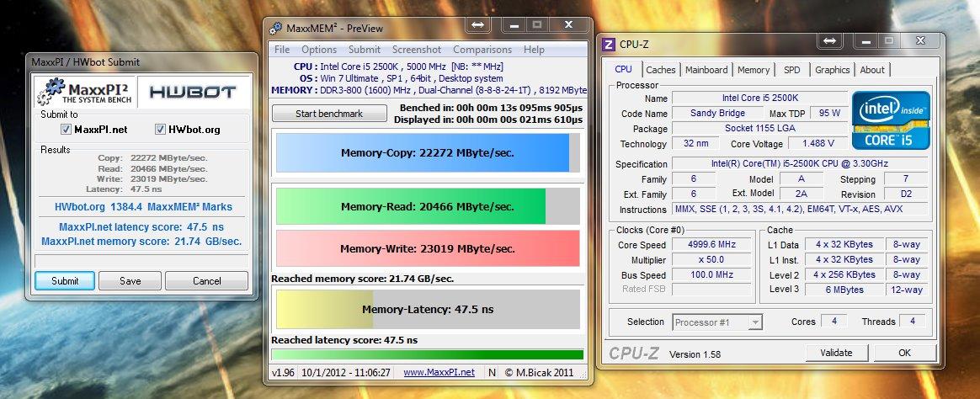980x399 pixels.
Task: Click Cancel in HWbot Submit window
Action: [207, 281]
